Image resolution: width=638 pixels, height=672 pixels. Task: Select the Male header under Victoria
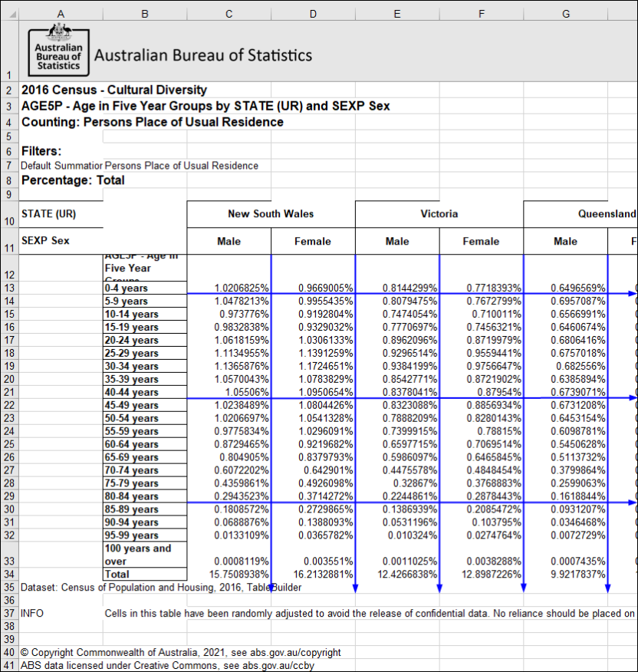pos(396,240)
